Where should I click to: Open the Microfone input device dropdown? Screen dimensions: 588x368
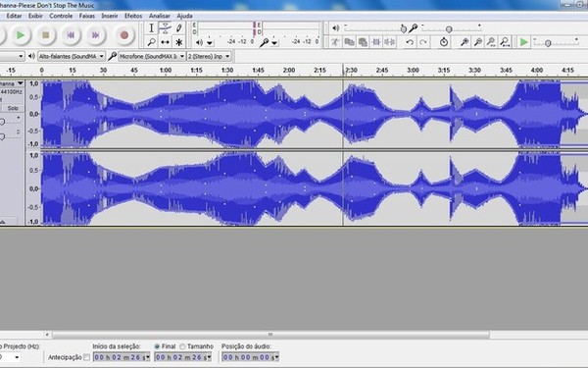click(152, 56)
